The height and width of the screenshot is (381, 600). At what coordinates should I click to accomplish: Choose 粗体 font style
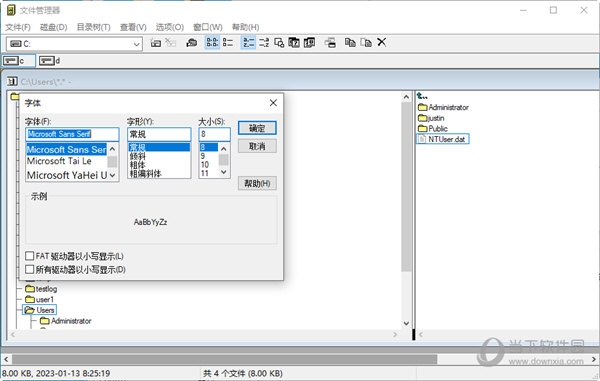137,165
